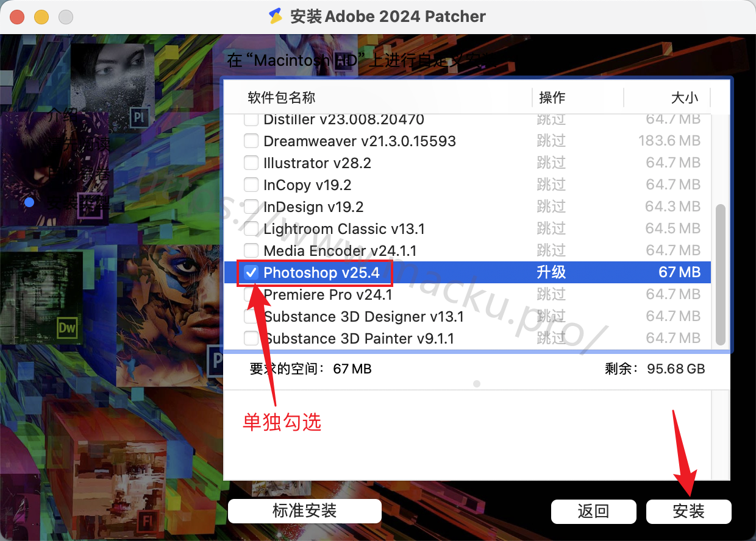Check the Media Encoder v24.1.1 package
This screenshot has height=541, width=756.
(251, 250)
